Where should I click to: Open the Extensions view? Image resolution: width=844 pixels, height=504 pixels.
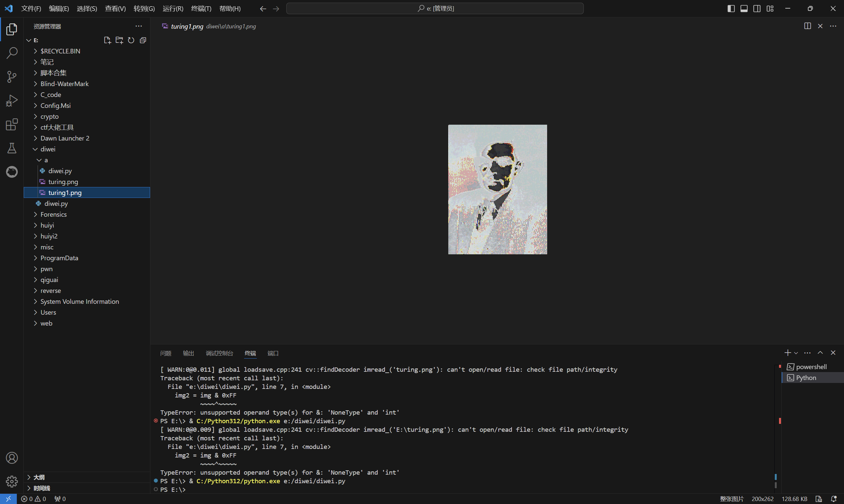pyautogui.click(x=12, y=124)
